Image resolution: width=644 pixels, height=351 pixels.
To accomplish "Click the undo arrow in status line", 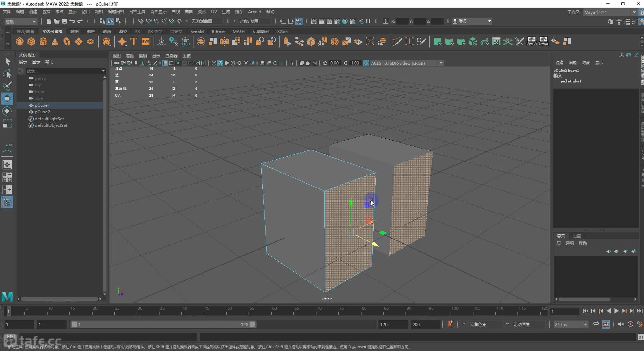I will pos(72,21).
